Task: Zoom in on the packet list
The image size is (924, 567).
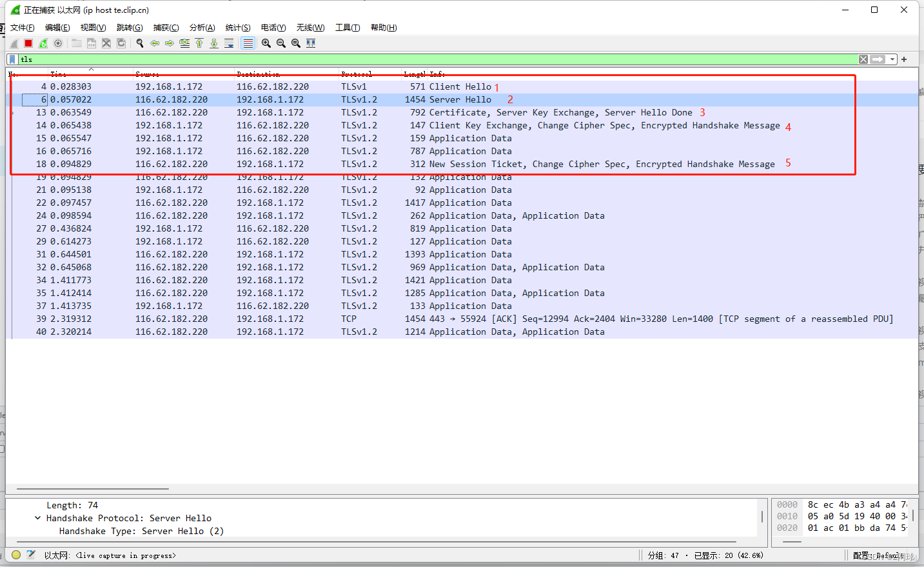Action: pos(267,43)
